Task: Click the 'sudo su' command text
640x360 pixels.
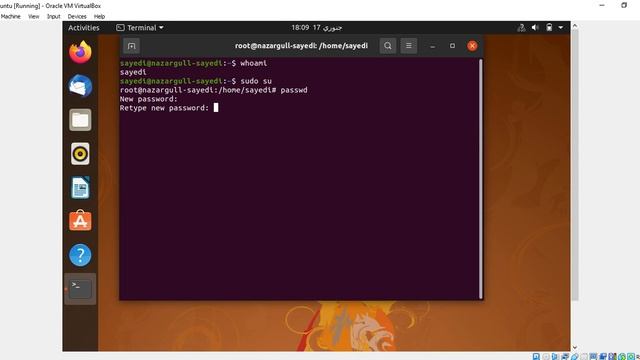Action: (x=256, y=81)
